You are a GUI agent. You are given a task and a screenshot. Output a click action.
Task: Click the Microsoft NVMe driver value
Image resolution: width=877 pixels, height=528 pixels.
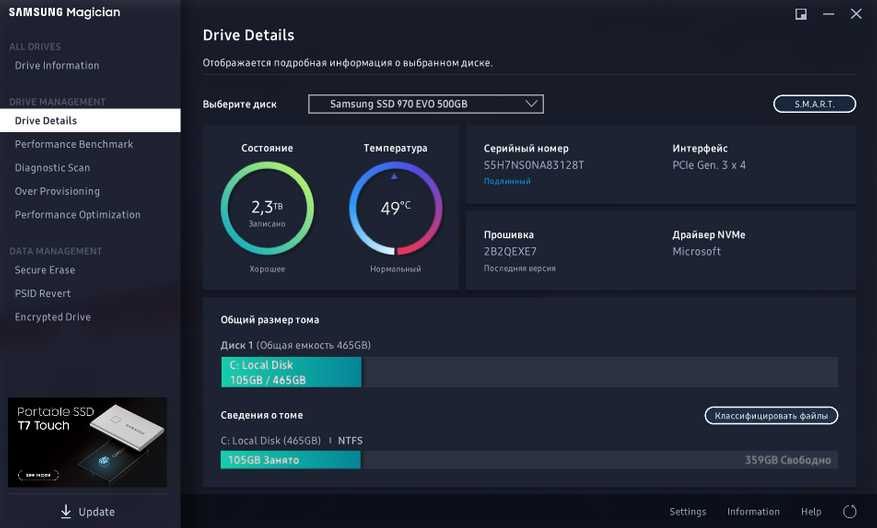696,251
